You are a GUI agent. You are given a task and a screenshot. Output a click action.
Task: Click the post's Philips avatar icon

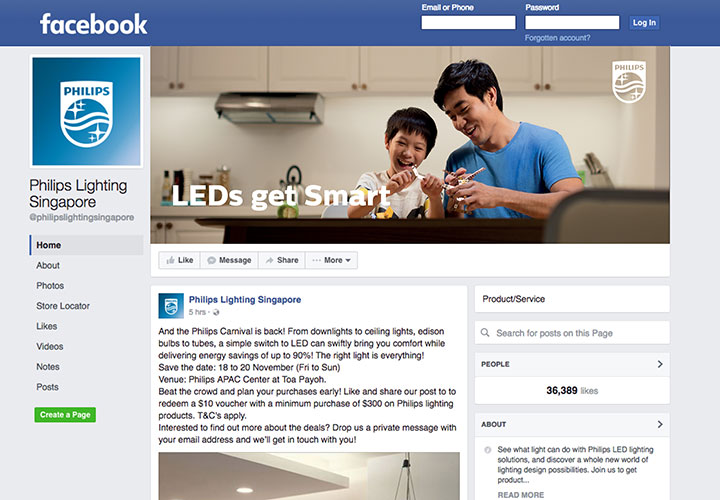click(171, 306)
